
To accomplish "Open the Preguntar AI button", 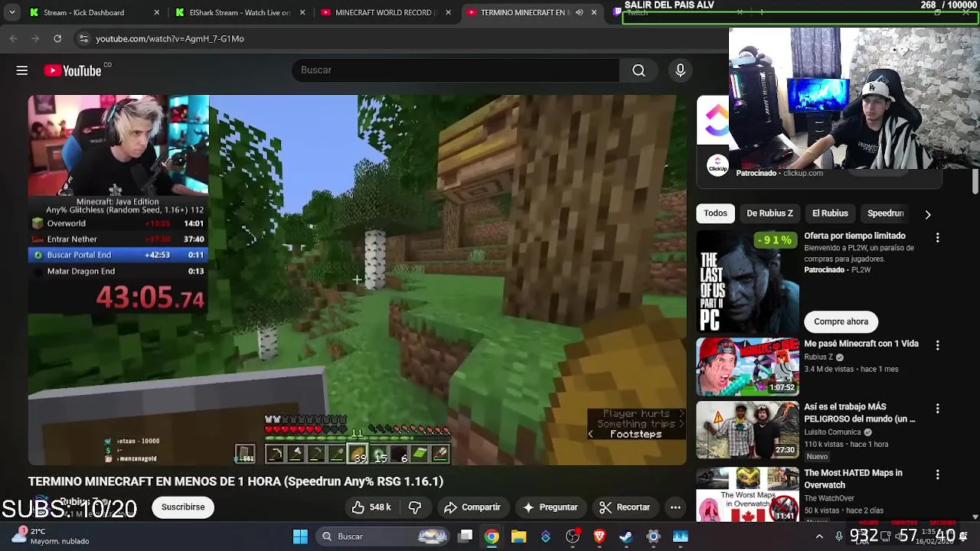I will tap(550, 507).
